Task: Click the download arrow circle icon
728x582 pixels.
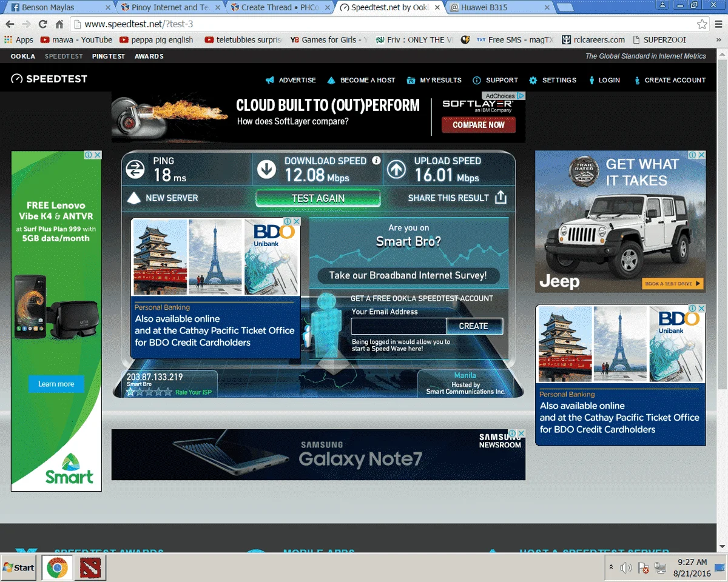Action: 267,169
